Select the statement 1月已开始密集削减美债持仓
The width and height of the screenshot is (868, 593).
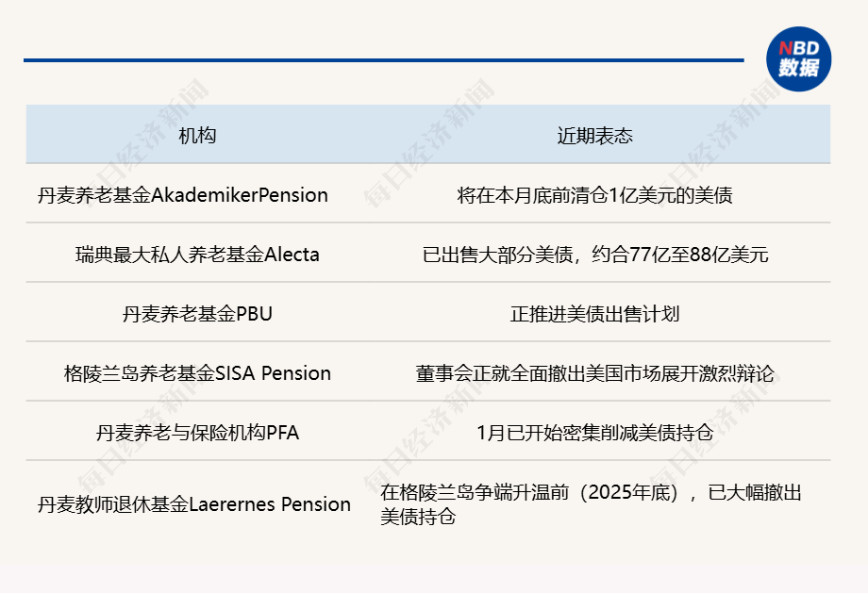coord(594,433)
